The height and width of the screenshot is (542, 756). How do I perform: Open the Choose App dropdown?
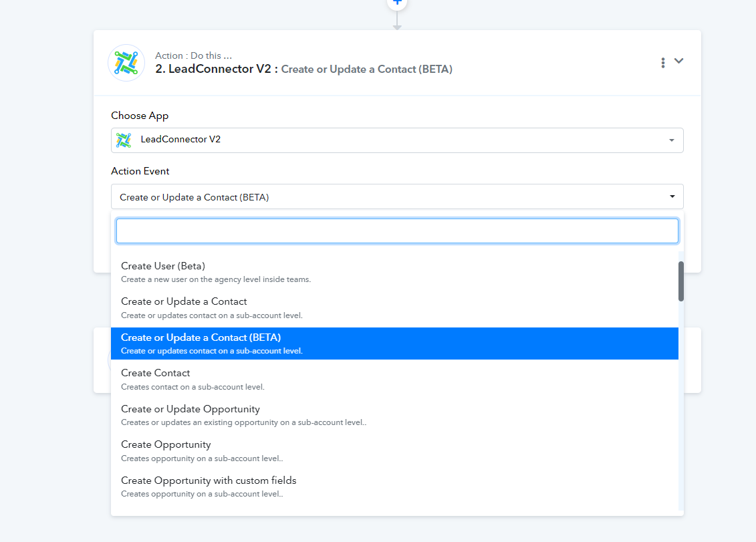coord(397,140)
